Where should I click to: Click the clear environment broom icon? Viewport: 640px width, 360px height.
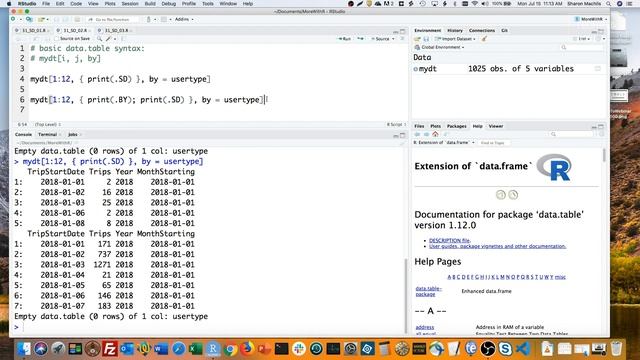pos(484,39)
